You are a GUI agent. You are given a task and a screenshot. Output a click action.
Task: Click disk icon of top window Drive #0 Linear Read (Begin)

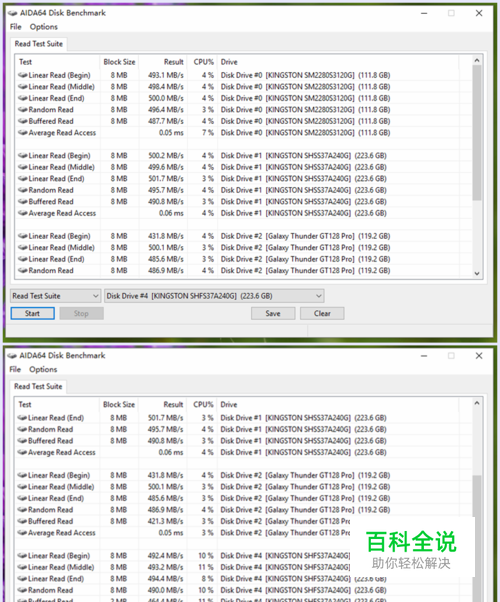tap(23, 75)
